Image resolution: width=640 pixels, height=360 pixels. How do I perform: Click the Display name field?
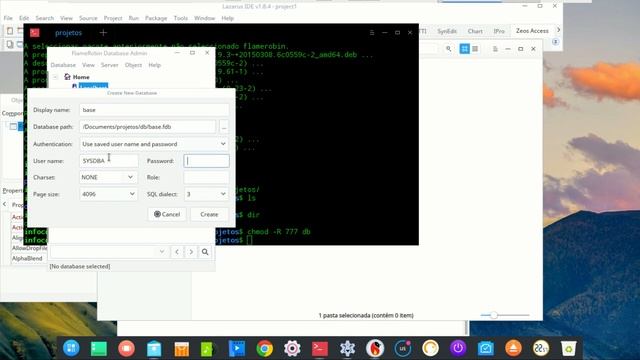pos(154,110)
